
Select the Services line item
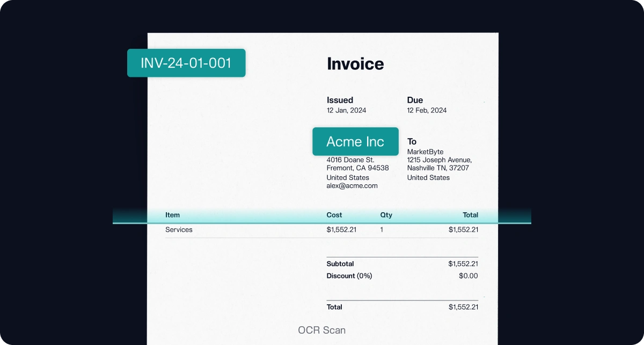(x=179, y=229)
